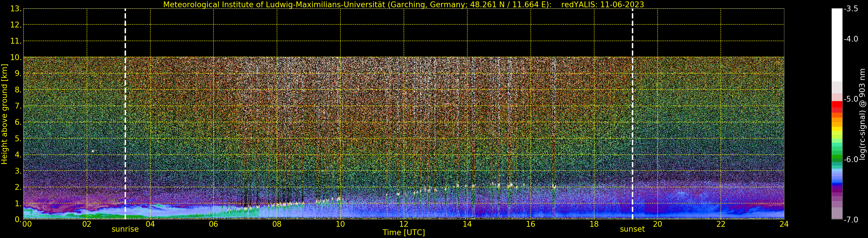868x238 pixels.
Task: Click the plot title mentioning redYALIS
Action: pyautogui.click(x=403, y=4)
